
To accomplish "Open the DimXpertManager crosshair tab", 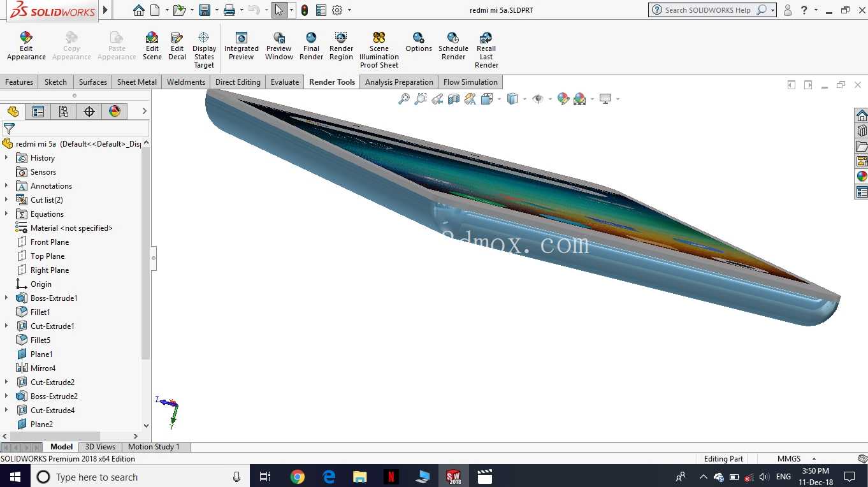I will 89,112.
